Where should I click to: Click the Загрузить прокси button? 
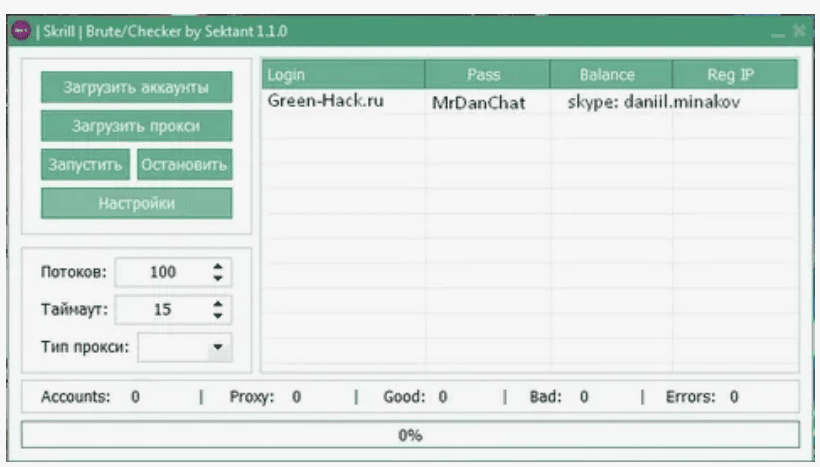(136, 126)
